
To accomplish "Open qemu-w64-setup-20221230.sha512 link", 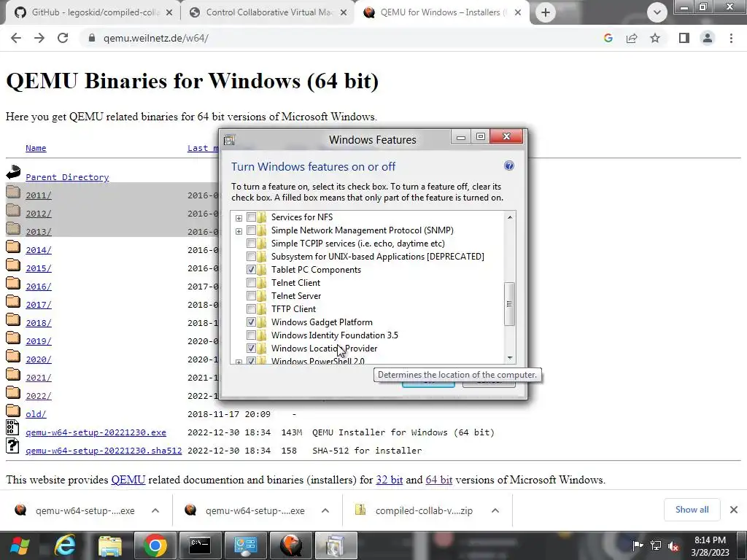I will pos(104,451).
